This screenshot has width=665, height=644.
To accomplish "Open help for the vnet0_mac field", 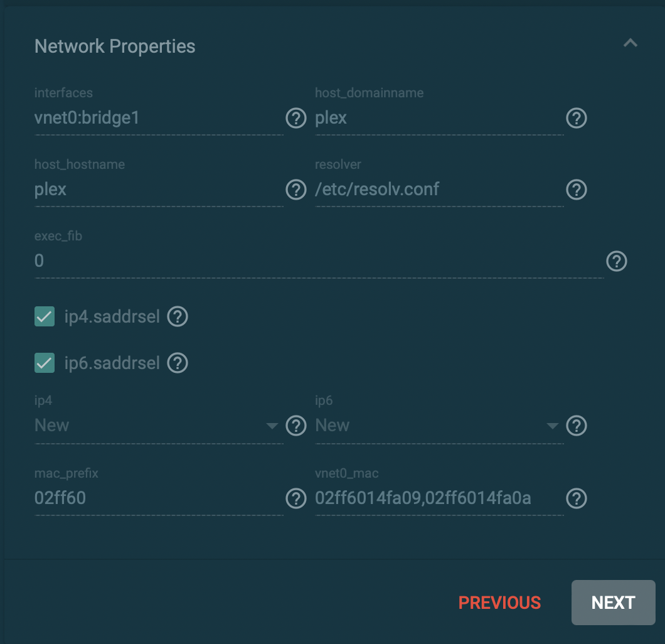I will tap(577, 498).
